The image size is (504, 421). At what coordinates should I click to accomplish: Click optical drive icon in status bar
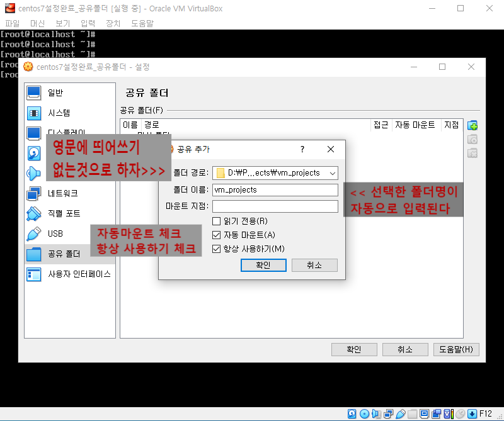click(x=364, y=413)
